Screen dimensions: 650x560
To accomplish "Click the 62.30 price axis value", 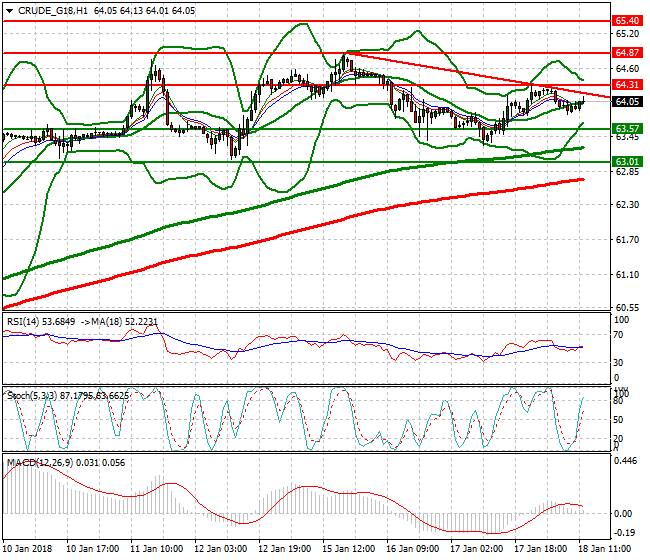I will tap(627, 205).
